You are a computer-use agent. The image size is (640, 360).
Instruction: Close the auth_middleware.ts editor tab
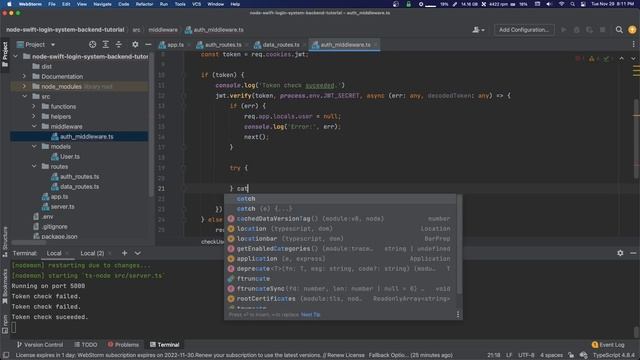pos(376,45)
